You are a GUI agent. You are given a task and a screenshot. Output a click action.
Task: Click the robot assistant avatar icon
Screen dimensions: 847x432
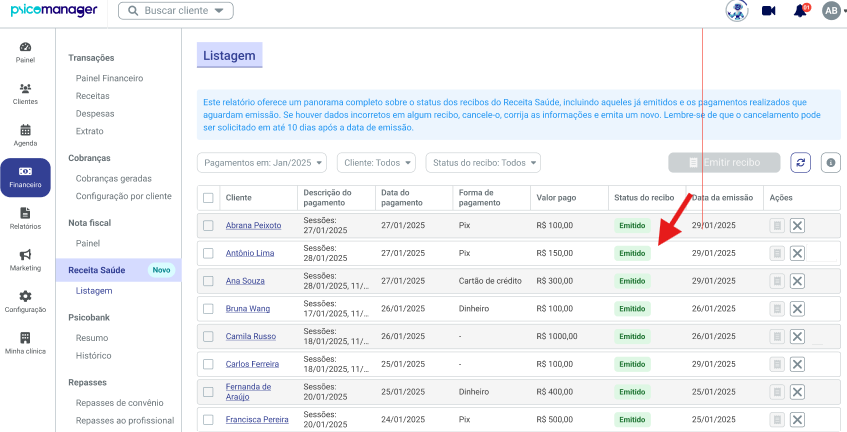737,11
